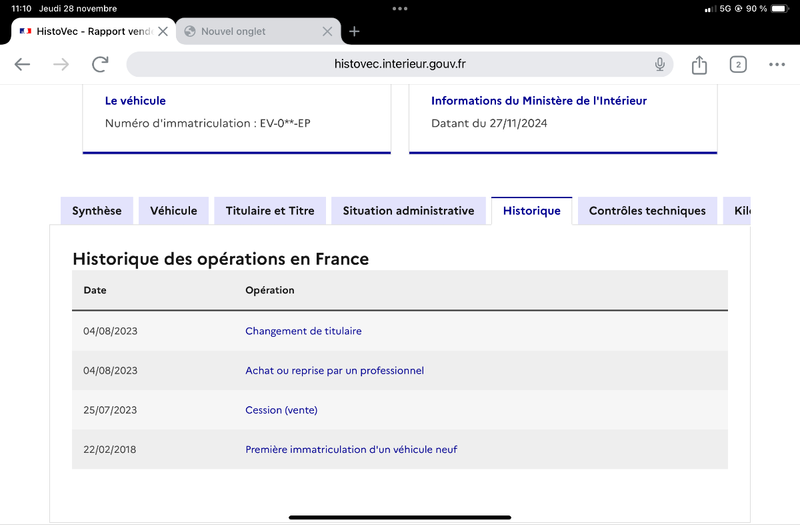Select the HistoVec Rapport browser tab
800x525 pixels.
pyautogui.click(x=94, y=32)
